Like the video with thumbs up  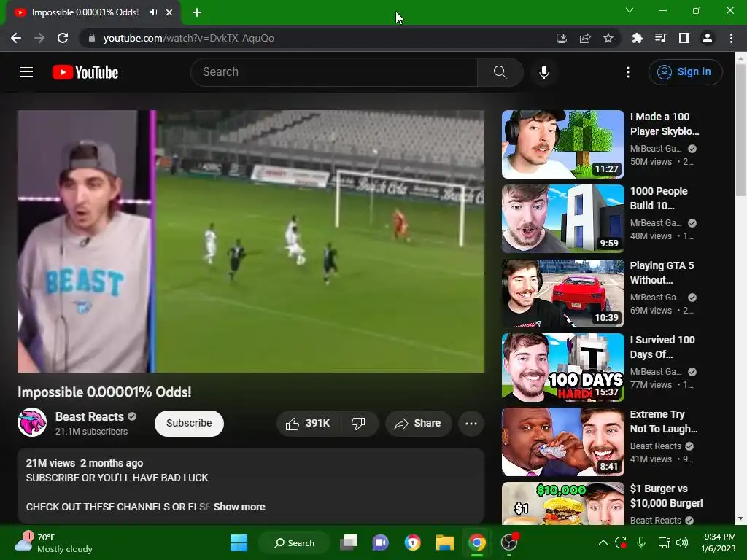coord(308,424)
